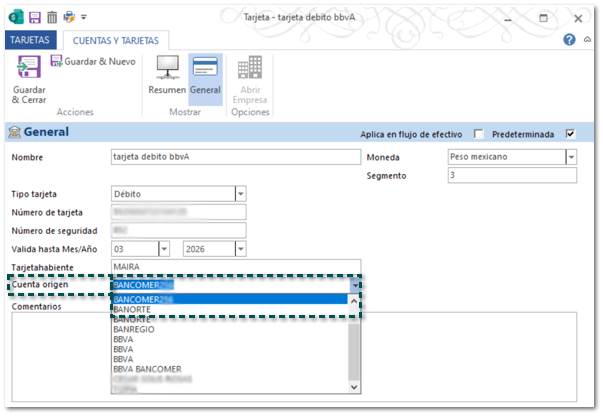Select the CUENTAS Y TARJETAS tab
Screen dimensions: 603x416
pos(112,40)
